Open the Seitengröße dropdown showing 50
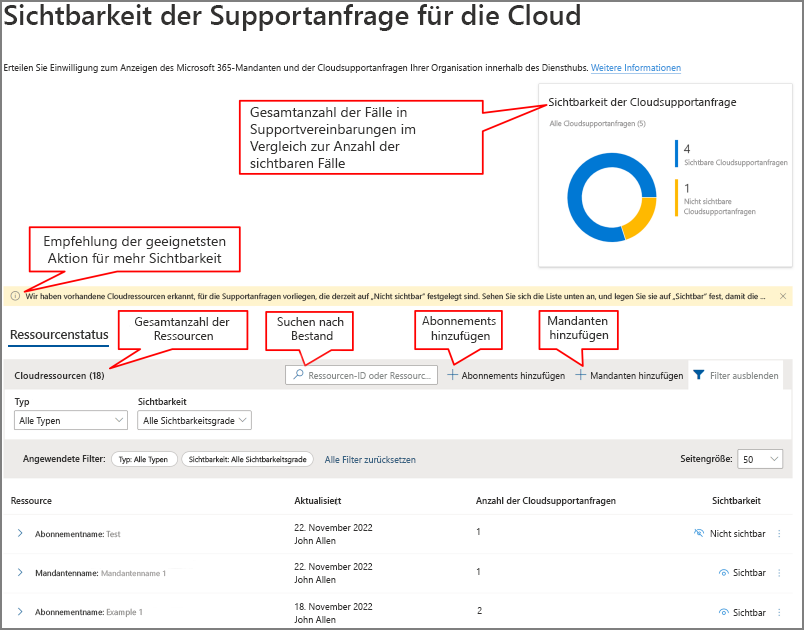This screenshot has height=630, width=804. (x=760, y=459)
